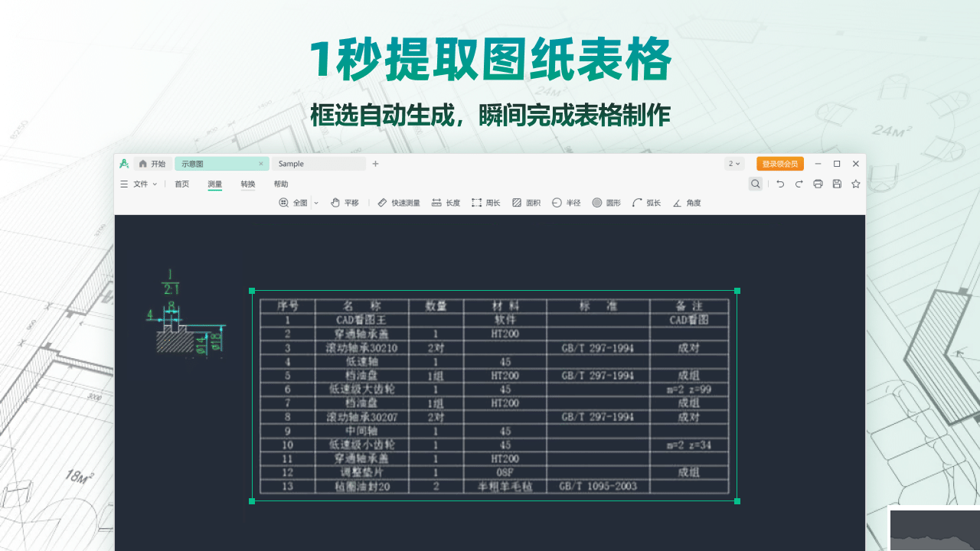Click the undo arrow icon
980x551 pixels.
coord(780,184)
